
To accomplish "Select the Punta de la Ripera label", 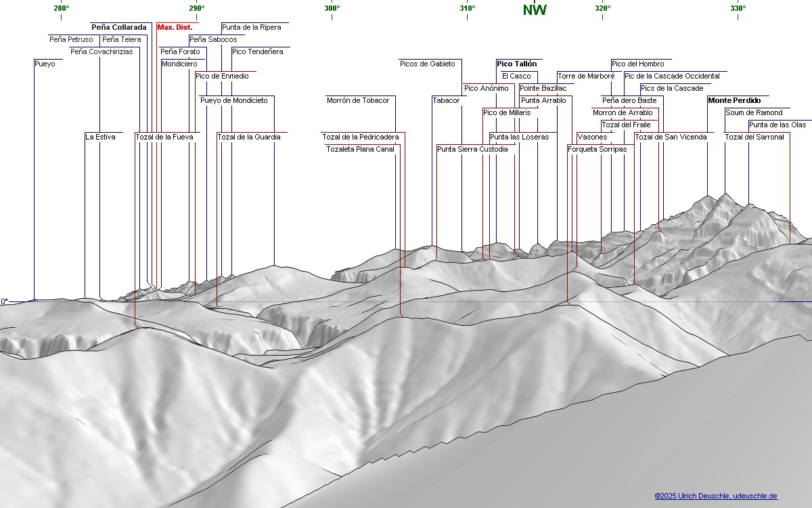I will [x=251, y=28].
